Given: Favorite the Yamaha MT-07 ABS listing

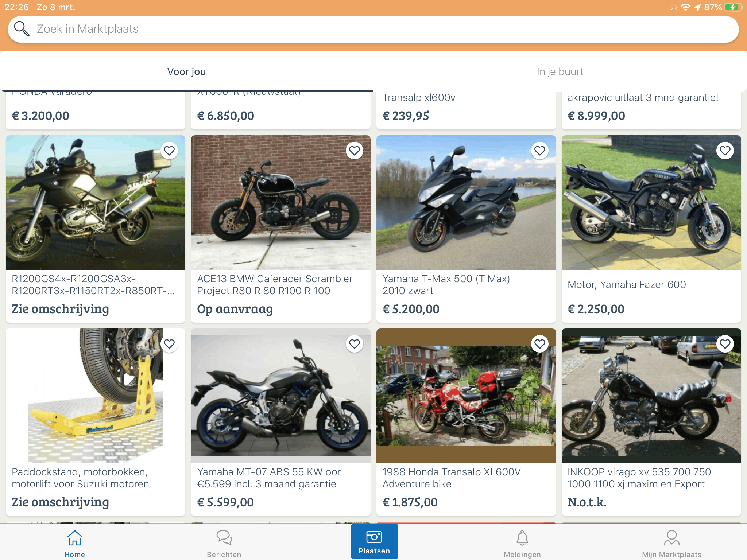Looking at the screenshot, I should [x=354, y=344].
